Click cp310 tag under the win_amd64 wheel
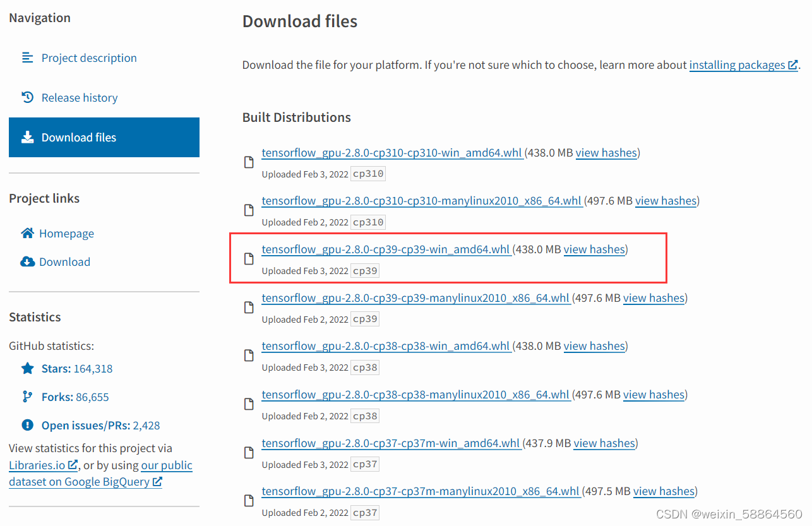 368,174
